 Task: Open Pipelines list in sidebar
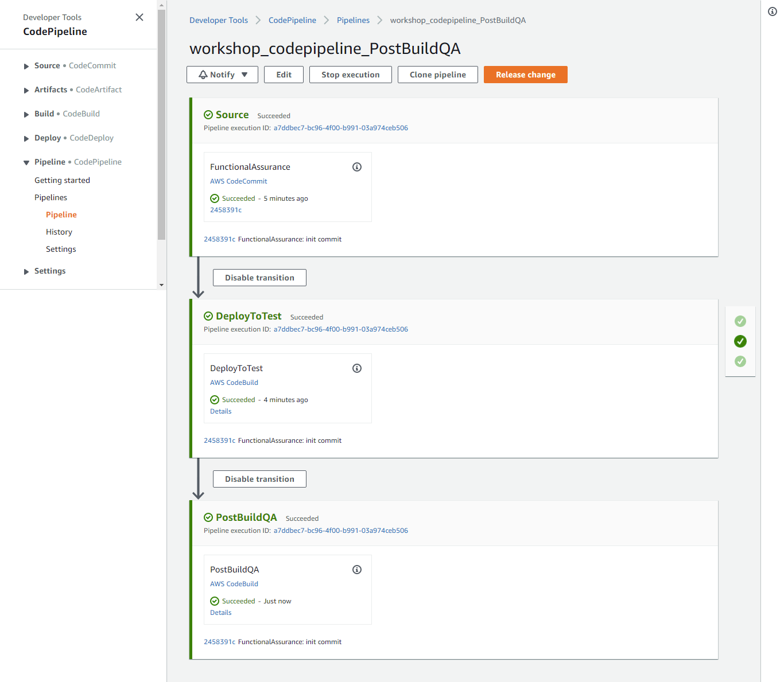point(51,197)
